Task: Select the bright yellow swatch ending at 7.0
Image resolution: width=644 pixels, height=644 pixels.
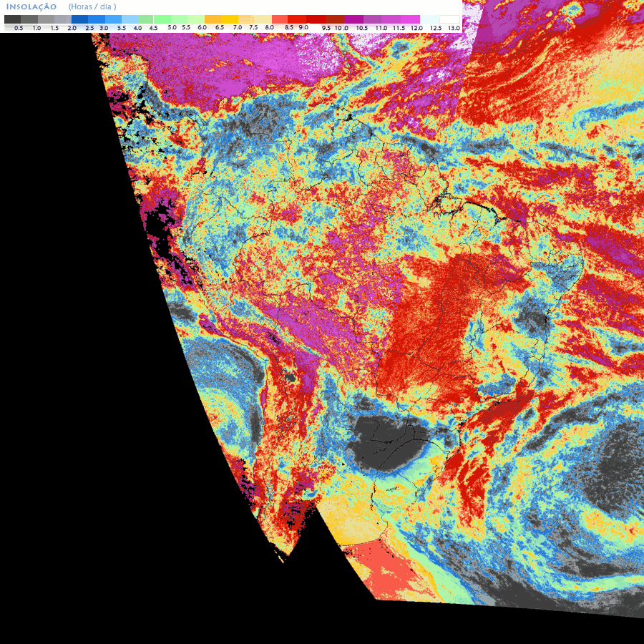Action: [230, 19]
